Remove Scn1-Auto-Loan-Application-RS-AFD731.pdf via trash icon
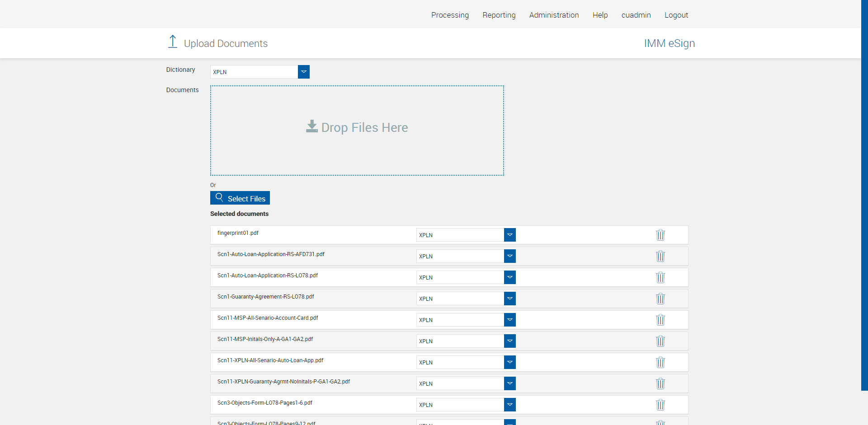This screenshot has width=868, height=425. point(660,256)
